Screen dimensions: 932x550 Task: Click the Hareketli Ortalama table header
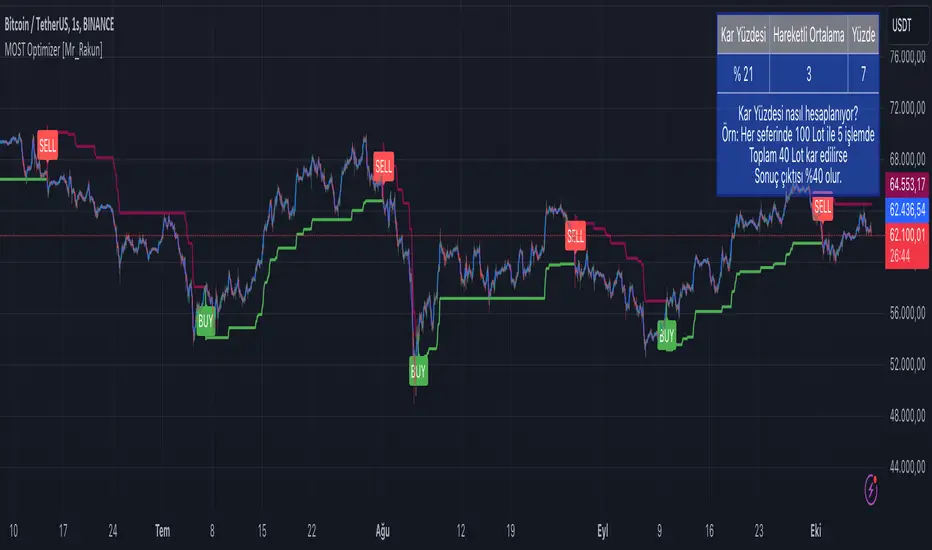808,35
